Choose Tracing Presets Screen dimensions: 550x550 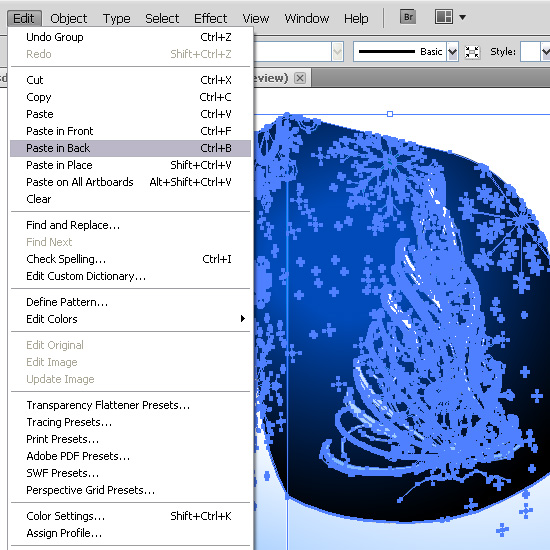click(130, 422)
